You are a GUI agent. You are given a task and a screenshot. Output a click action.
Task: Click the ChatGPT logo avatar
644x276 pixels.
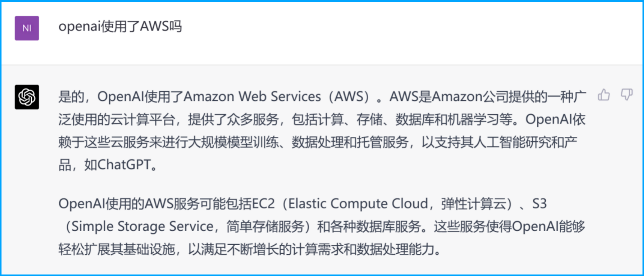(27, 97)
